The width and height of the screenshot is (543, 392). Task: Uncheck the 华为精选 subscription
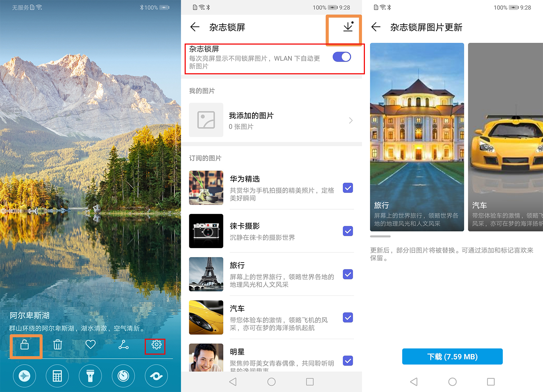tap(347, 188)
